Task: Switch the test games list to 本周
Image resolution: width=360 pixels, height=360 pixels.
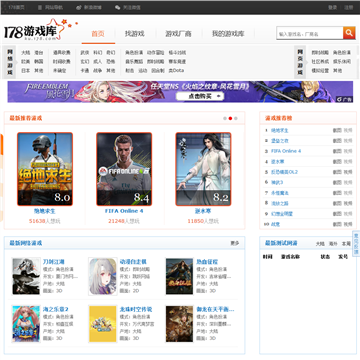Action: click(x=346, y=244)
